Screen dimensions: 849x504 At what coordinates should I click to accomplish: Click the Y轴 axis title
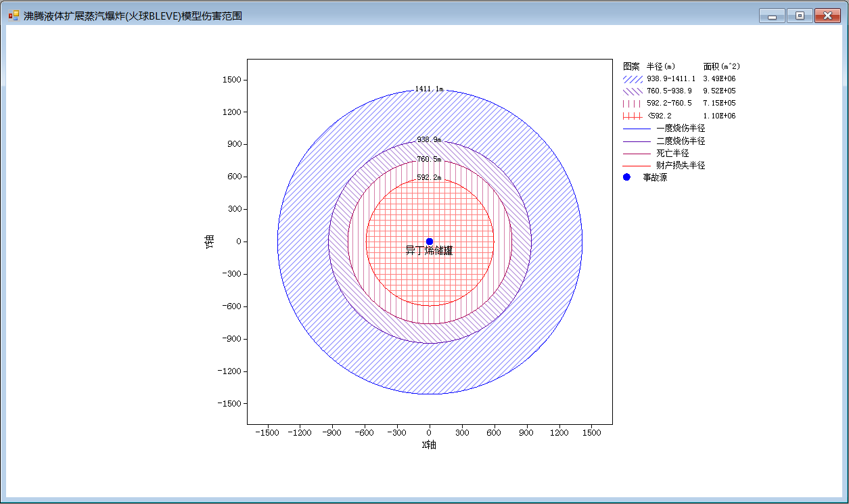pyautogui.click(x=210, y=242)
